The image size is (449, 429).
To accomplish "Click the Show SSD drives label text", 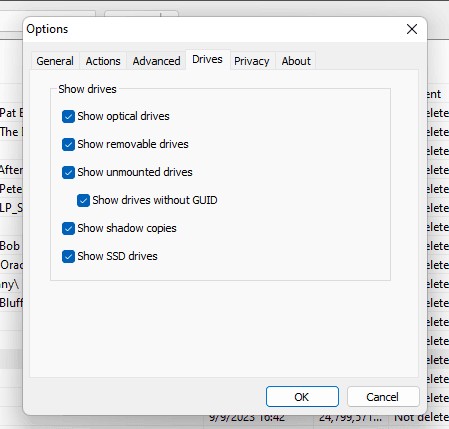I will (117, 256).
